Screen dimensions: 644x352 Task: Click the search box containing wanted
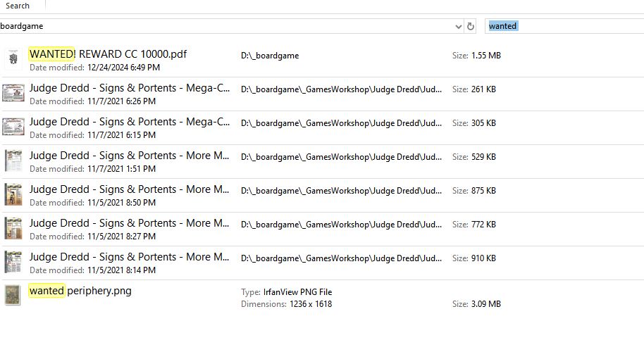click(x=564, y=26)
